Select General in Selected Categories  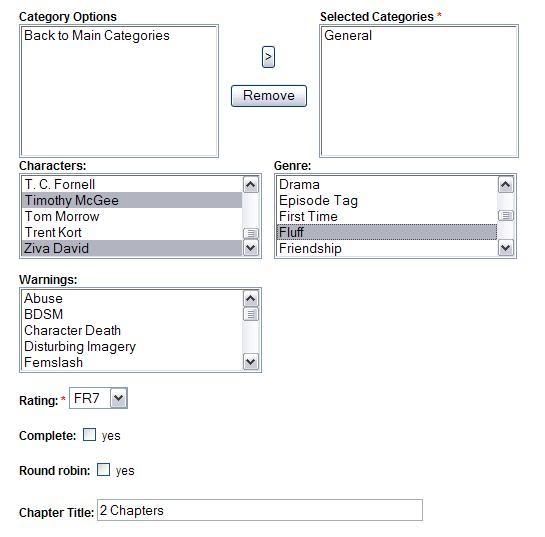tap(348, 35)
